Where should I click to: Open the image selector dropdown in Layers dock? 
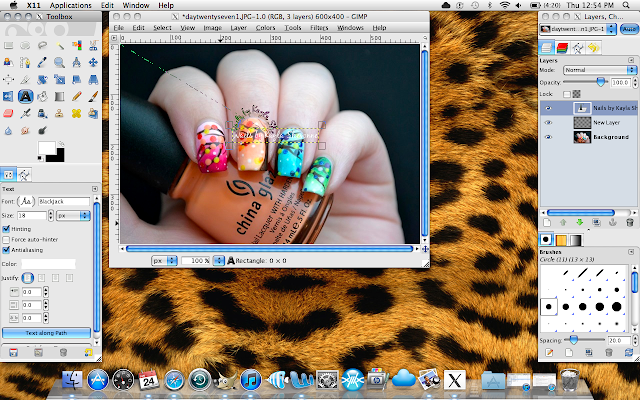point(578,29)
